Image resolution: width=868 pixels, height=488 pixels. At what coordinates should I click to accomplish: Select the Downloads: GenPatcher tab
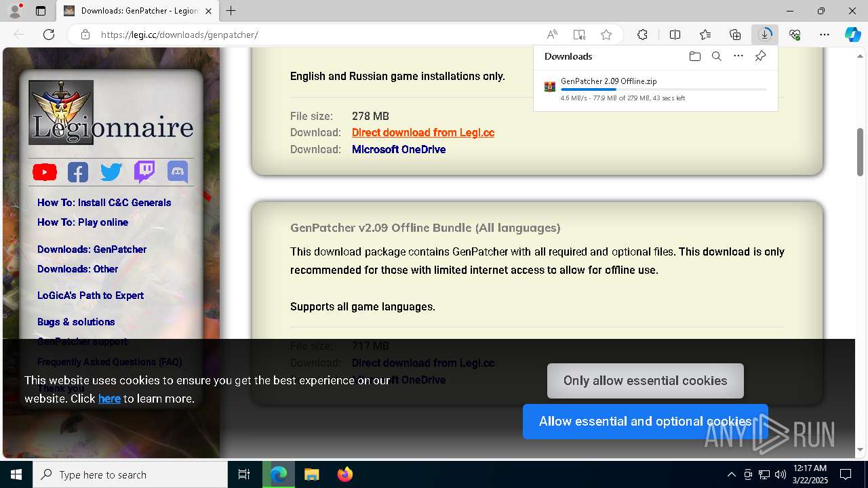coord(138,11)
